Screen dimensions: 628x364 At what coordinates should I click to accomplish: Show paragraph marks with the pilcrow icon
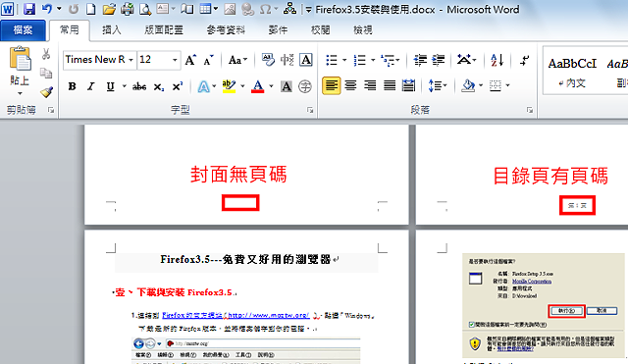(524, 61)
